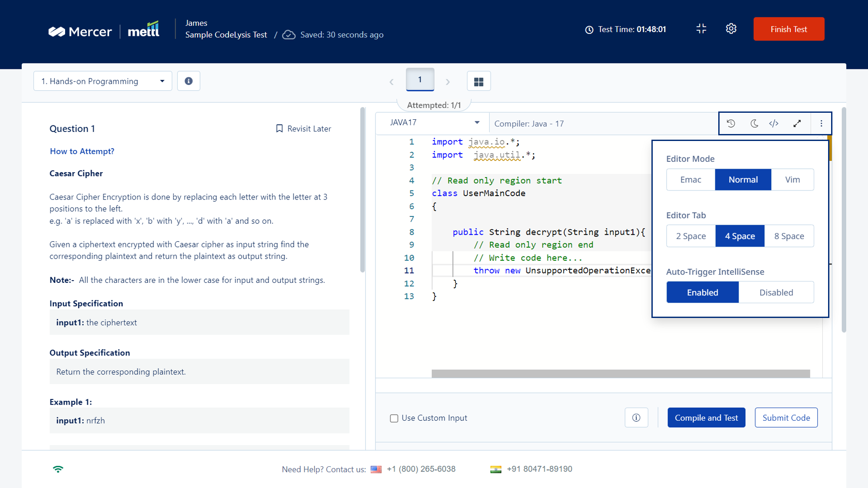Click the code brackets icon in editor toolbar
868x488 pixels.
pos(774,124)
